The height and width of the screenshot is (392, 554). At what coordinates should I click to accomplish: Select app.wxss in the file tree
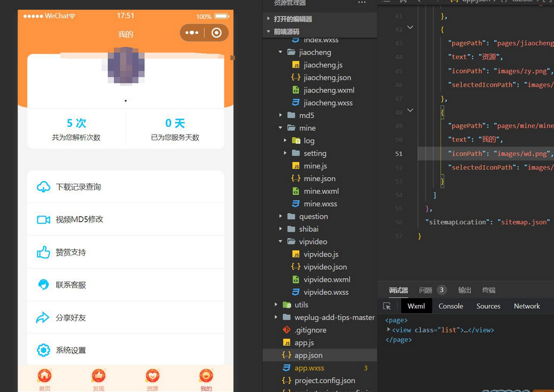pos(309,368)
